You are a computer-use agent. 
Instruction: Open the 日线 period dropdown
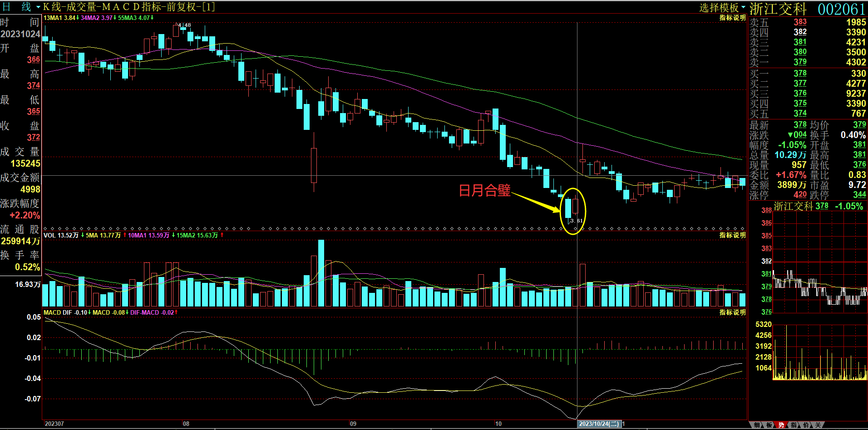tap(22, 7)
